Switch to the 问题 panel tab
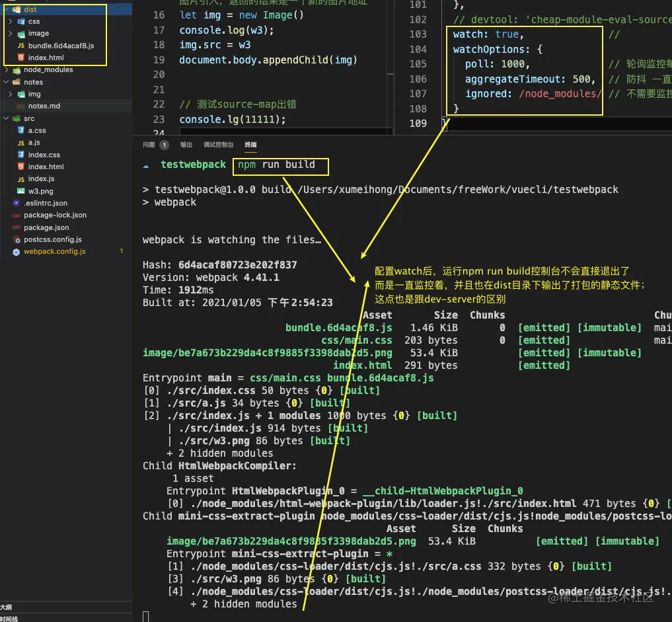Image resolution: width=672 pixels, height=622 pixels. [x=149, y=145]
